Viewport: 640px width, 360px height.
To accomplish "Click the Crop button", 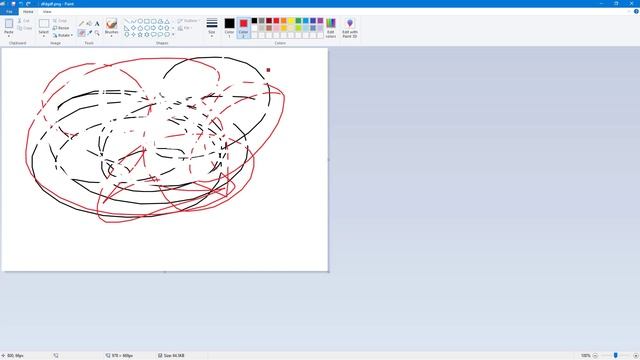I will coord(60,20).
